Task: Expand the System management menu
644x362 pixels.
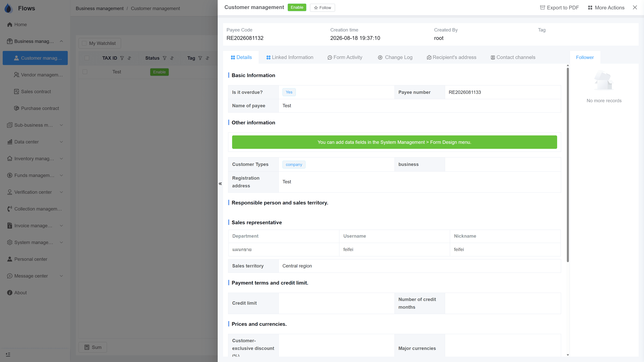Action: pos(61,242)
